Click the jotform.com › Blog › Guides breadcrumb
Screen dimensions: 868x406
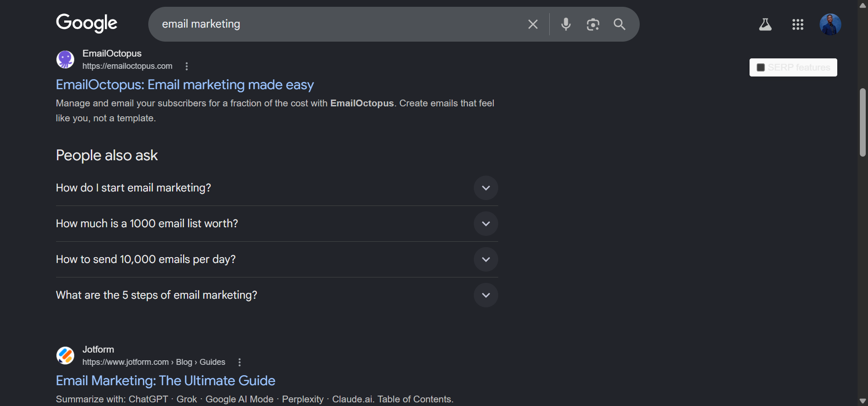[154, 362]
